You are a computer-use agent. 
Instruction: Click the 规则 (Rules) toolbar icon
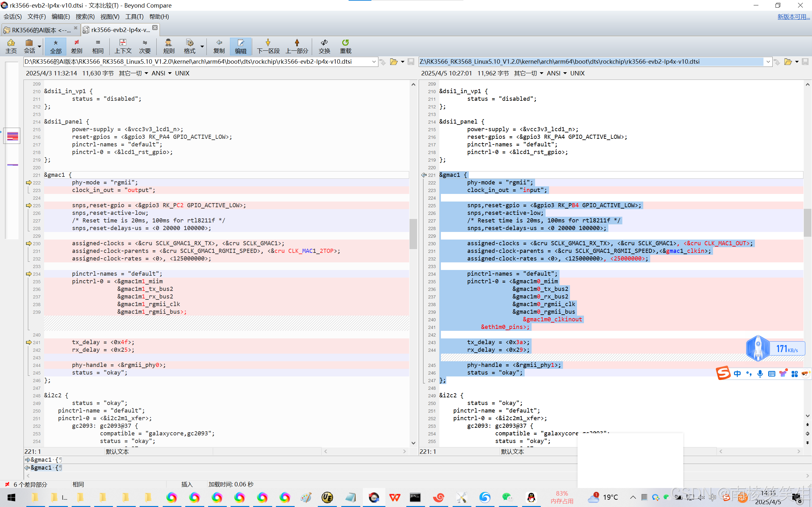coord(168,46)
